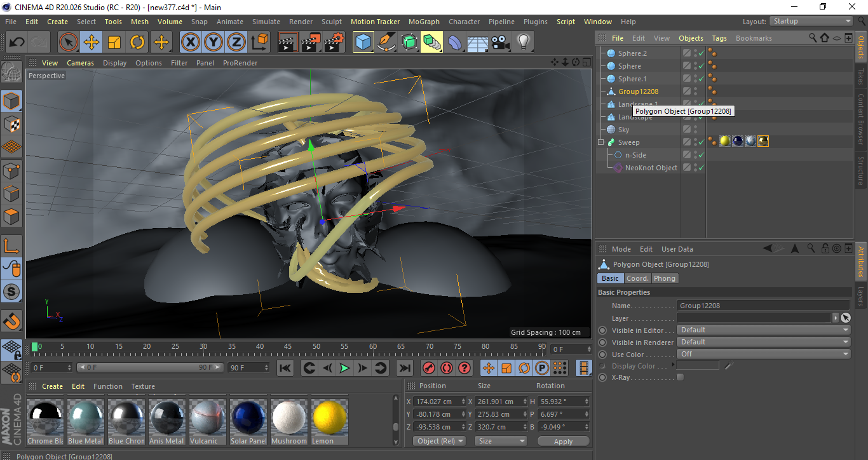Viewport: 868px width, 460px height.
Task: Switch to Polygons mode
Action: point(11,216)
